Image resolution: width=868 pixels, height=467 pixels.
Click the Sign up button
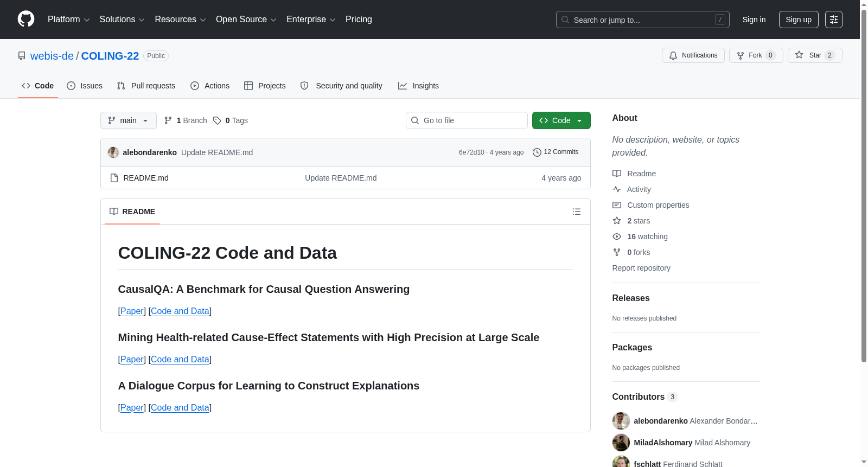(x=799, y=20)
